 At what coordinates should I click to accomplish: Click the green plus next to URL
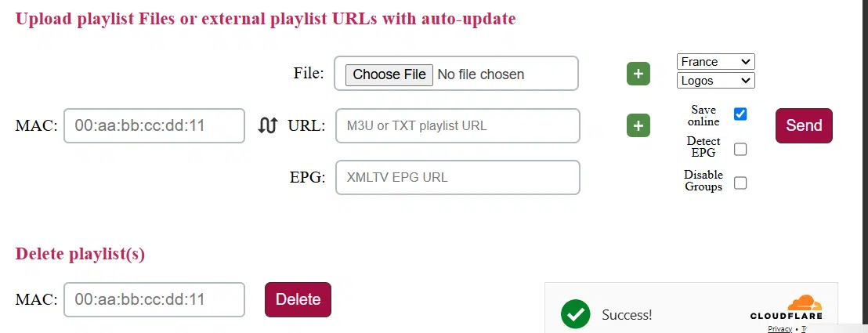pos(638,125)
